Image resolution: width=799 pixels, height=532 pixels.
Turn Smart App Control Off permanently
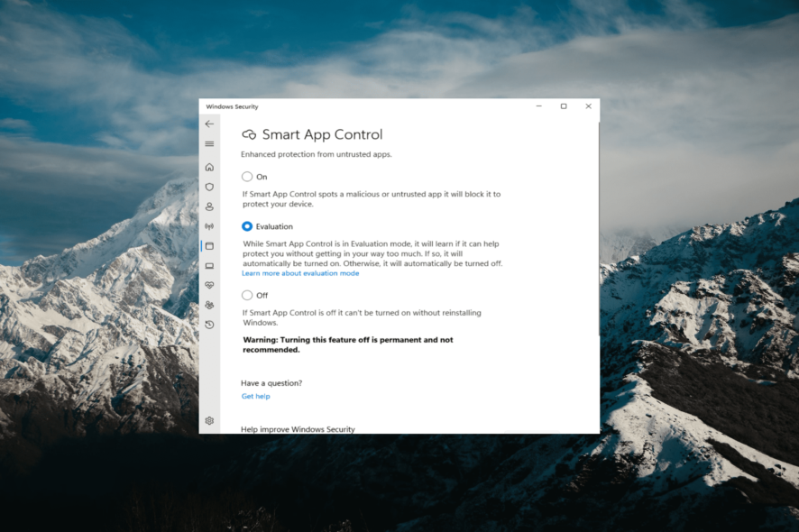246,295
